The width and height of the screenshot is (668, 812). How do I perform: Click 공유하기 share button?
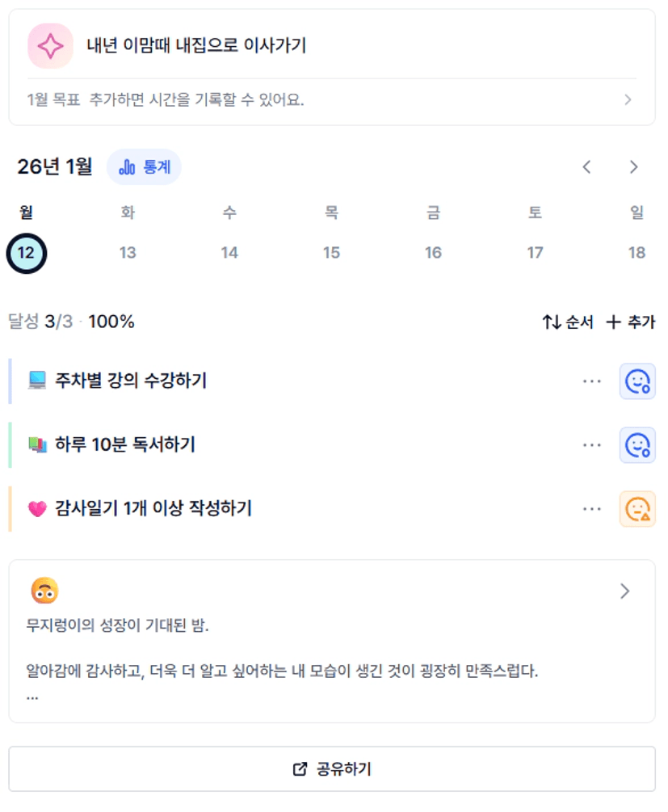click(x=332, y=769)
